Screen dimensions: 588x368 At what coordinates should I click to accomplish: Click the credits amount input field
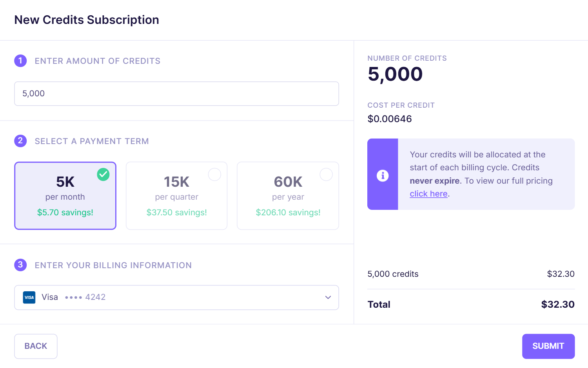(176, 94)
